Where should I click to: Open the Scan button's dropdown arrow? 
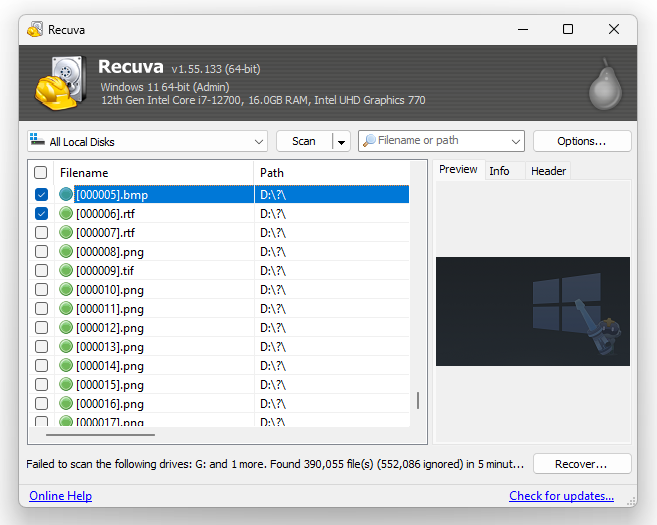pyautogui.click(x=341, y=142)
